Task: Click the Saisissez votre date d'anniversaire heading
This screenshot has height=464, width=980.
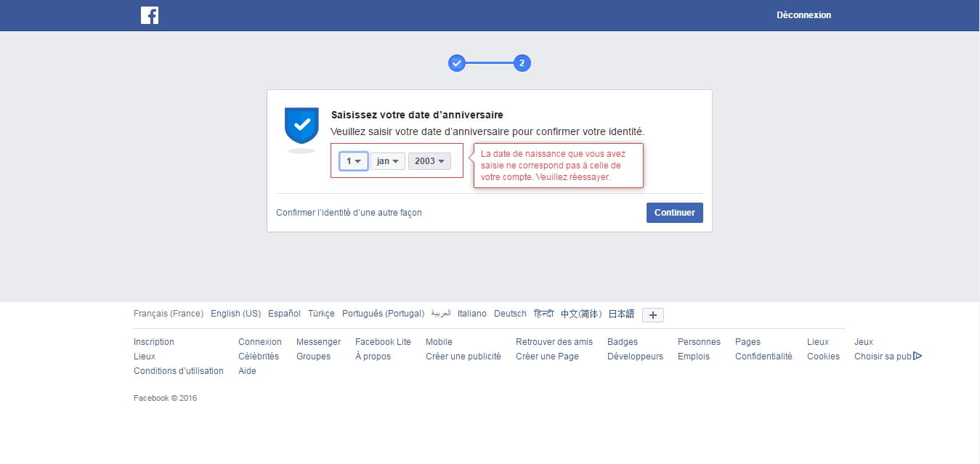Action: (x=417, y=115)
